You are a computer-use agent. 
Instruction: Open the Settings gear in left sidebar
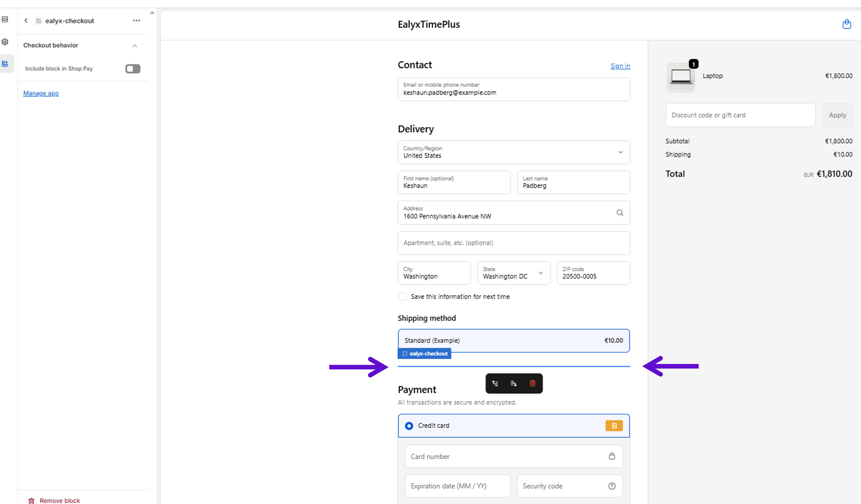(x=5, y=42)
